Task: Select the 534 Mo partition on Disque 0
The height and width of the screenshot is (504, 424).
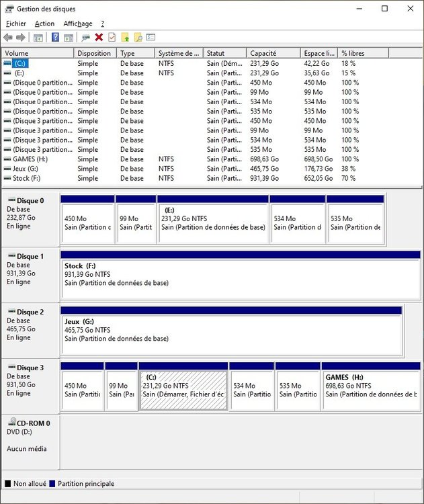Action: click(298, 220)
